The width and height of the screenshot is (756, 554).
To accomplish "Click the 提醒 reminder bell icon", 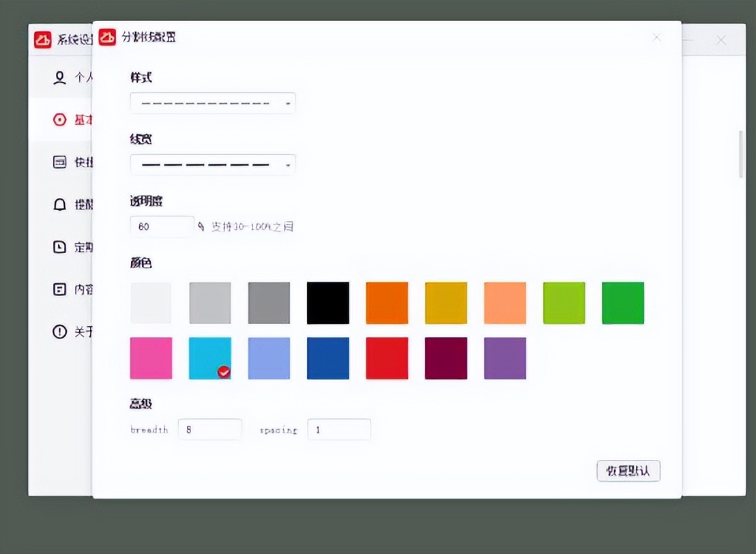I will click(59, 204).
